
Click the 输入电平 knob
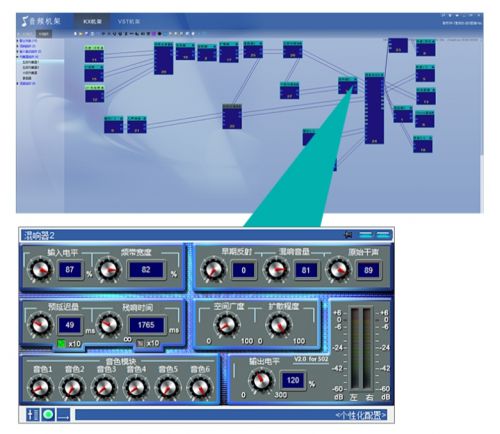(40, 270)
